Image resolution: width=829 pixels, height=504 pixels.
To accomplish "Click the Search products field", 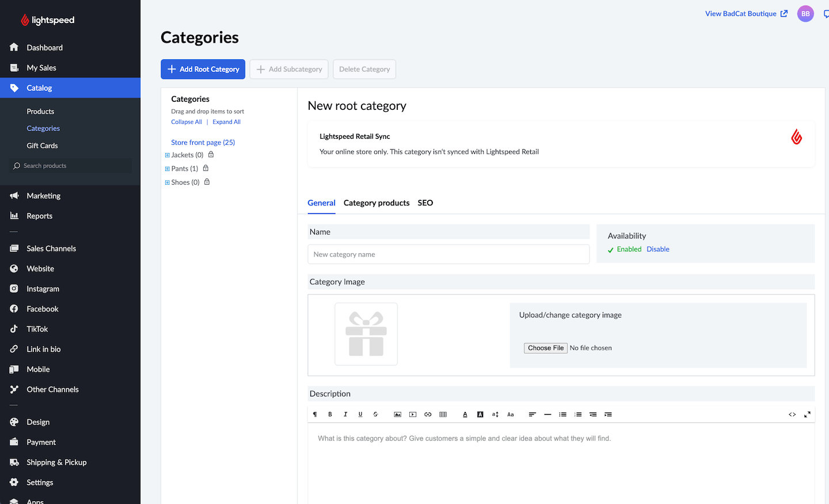I will point(70,166).
